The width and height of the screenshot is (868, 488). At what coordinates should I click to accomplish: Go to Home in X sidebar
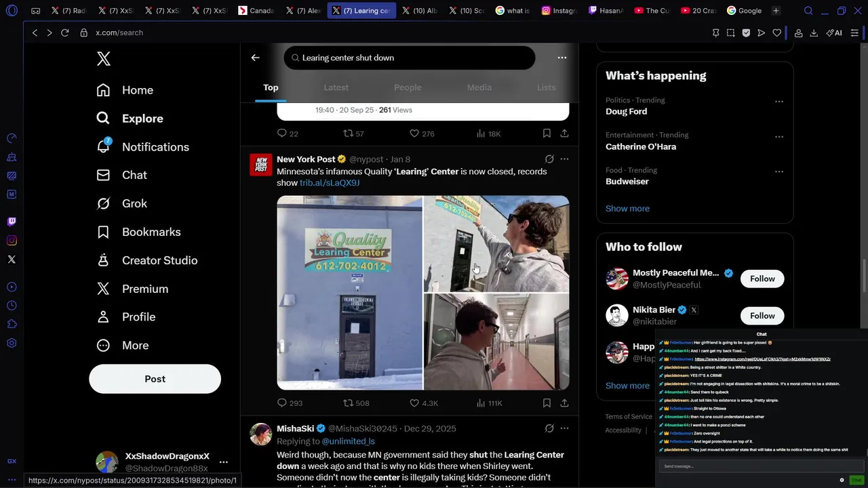coord(125,90)
